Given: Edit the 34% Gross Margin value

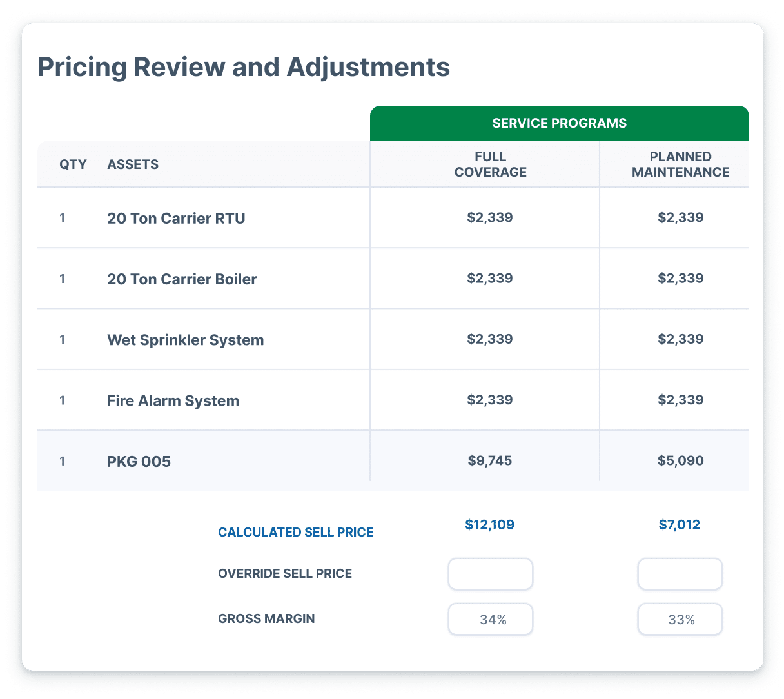Looking at the screenshot, I should click(491, 619).
